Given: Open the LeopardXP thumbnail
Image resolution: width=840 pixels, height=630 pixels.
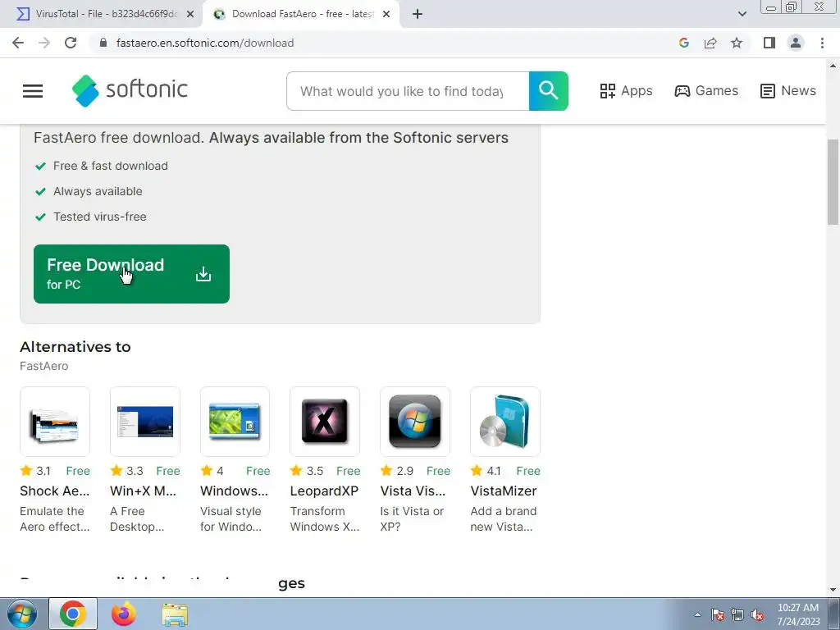Looking at the screenshot, I should pos(325,422).
